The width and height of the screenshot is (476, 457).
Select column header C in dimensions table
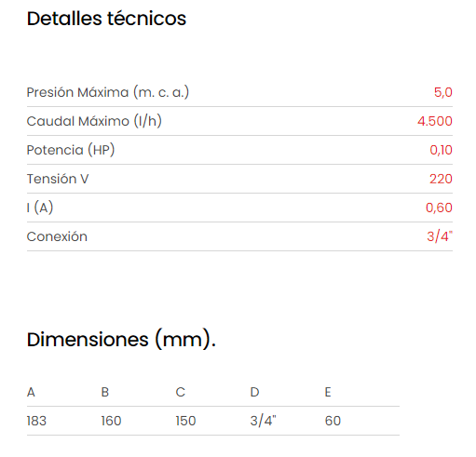point(181,392)
